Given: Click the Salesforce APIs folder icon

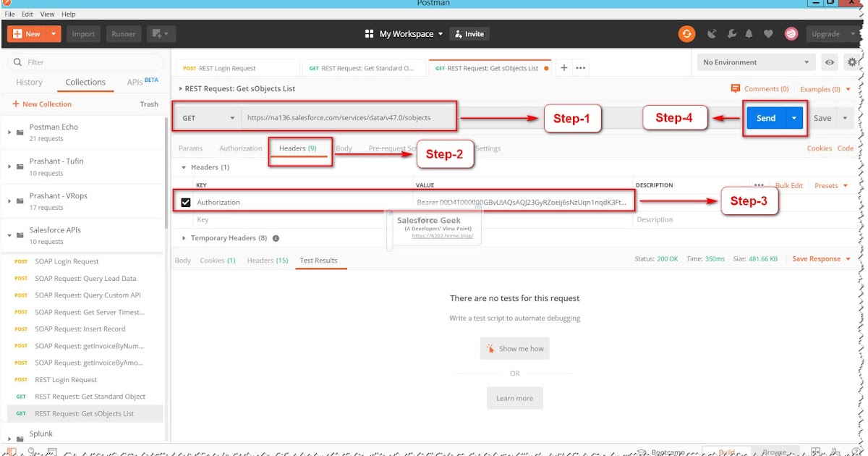Looking at the screenshot, I should [x=20, y=235].
